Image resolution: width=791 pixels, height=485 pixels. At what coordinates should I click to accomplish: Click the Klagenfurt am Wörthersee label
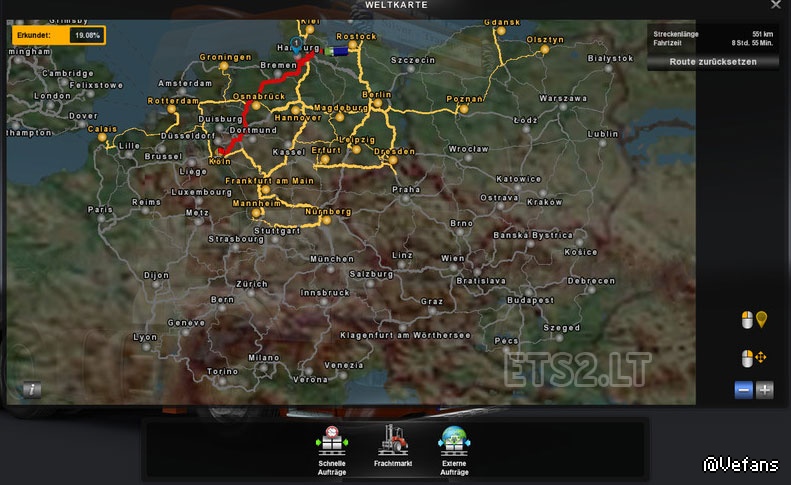click(x=406, y=336)
